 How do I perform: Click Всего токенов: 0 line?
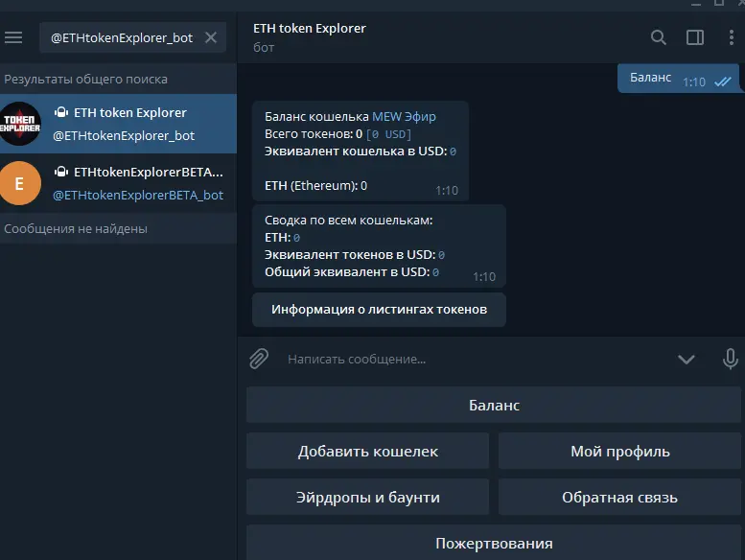pyautogui.click(x=338, y=134)
